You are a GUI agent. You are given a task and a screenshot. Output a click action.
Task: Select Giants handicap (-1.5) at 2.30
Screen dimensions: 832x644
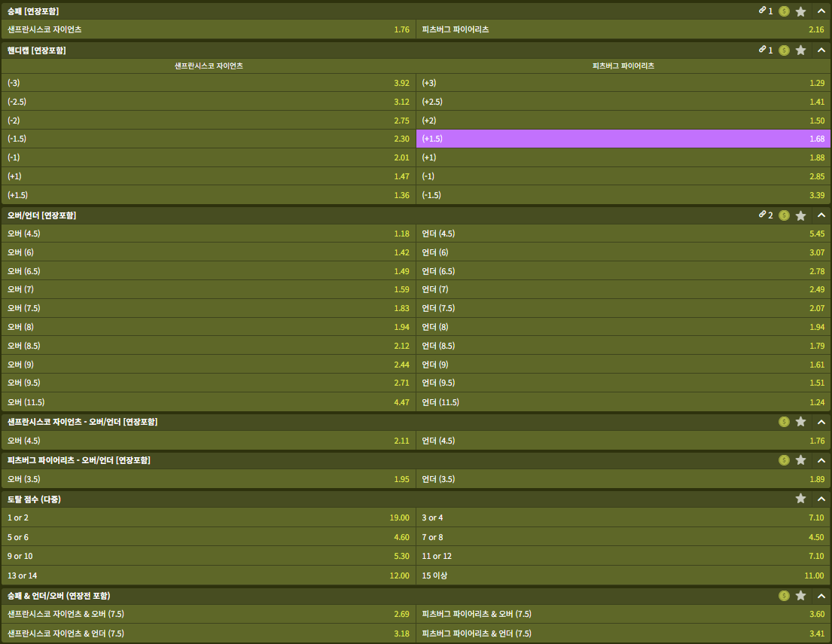[x=209, y=139]
